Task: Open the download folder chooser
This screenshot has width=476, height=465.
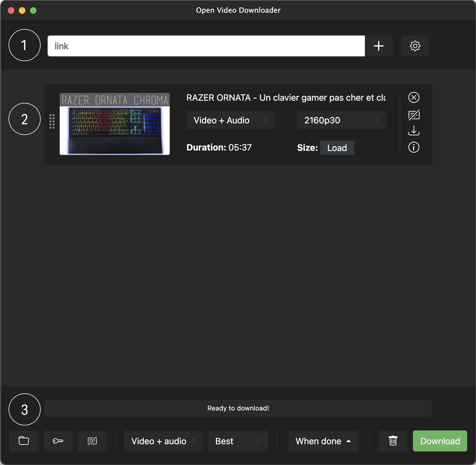Action: pos(24,441)
